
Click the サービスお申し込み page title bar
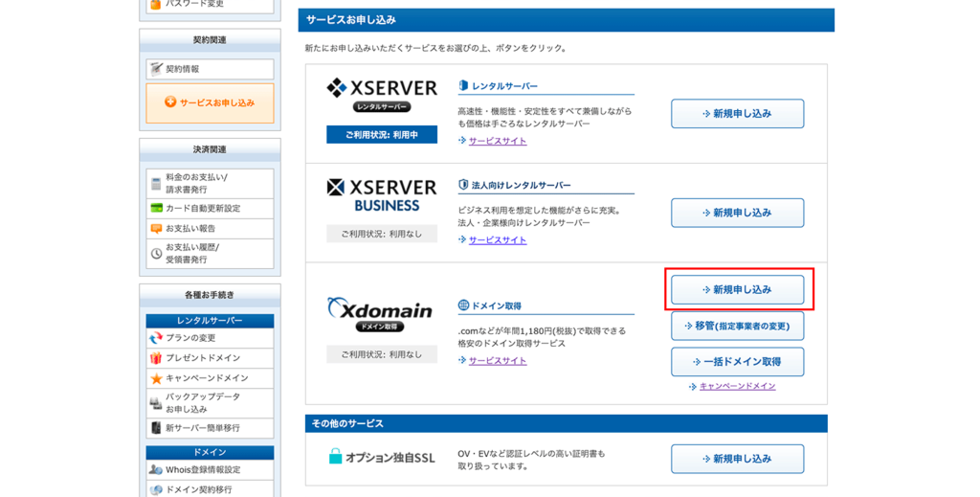567,20
